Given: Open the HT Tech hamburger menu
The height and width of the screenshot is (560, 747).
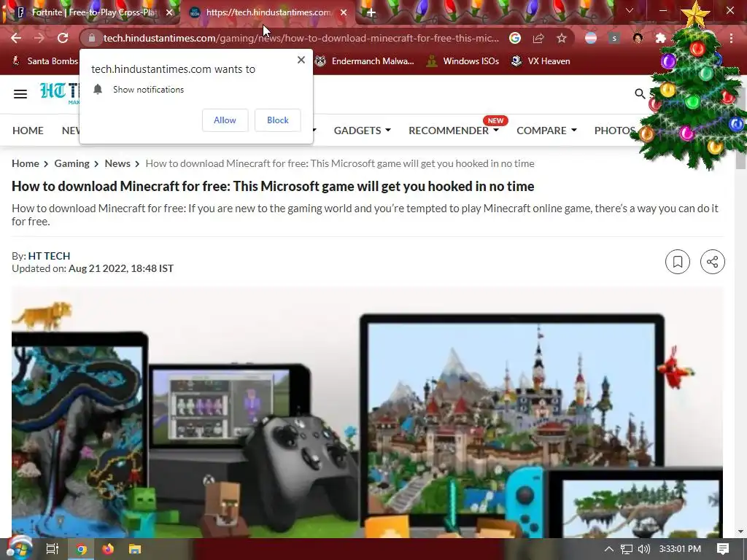Looking at the screenshot, I should tap(20, 94).
